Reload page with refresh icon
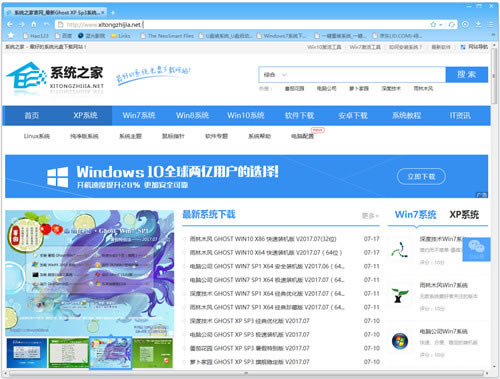 pyautogui.click(x=452, y=25)
